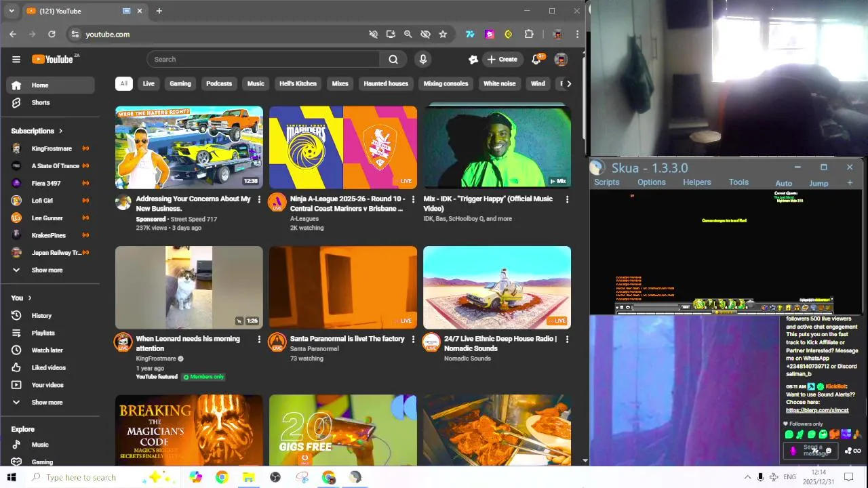Open the Options menu in Skua
Viewport: 868px width, 488px height.
(x=651, y=182)
